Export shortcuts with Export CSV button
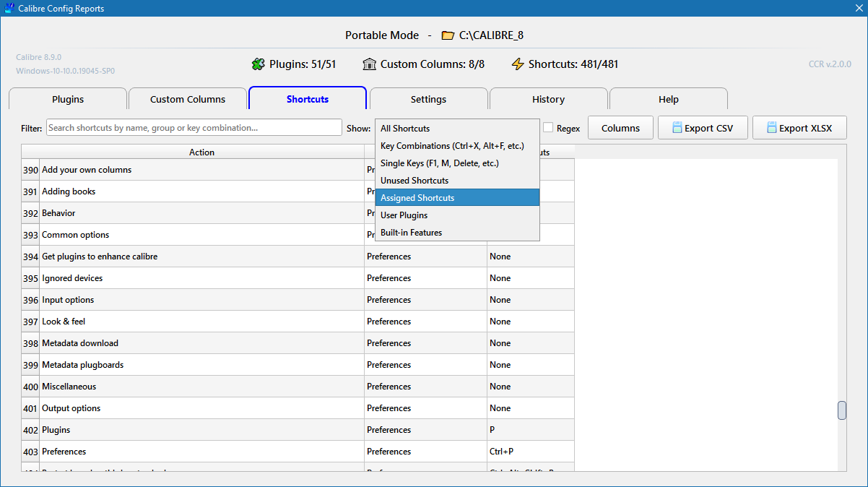The height and width of the screenshot is (487, 868). [703, 128]
